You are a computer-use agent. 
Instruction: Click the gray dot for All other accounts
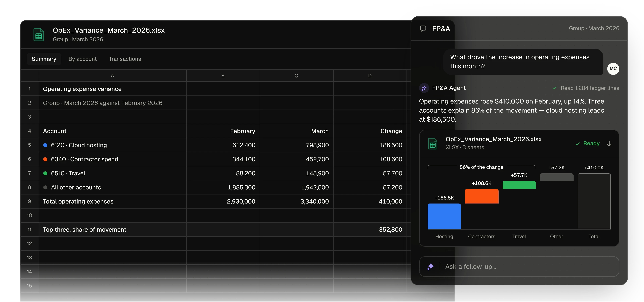point(45,187)
